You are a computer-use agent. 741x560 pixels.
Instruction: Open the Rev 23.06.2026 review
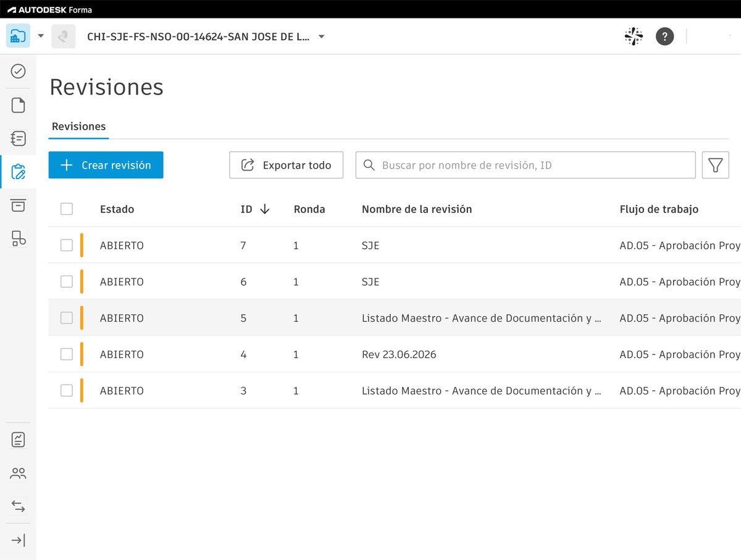(399, 354)
